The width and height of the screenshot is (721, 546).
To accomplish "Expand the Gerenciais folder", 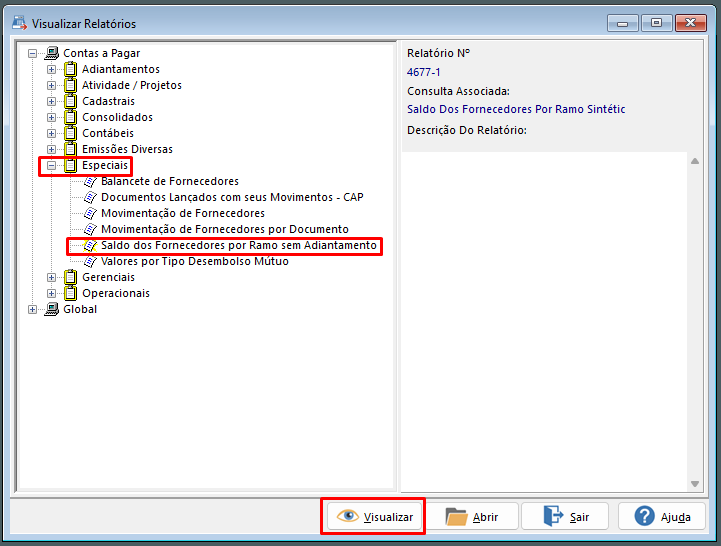I will [x=52, y=277].
